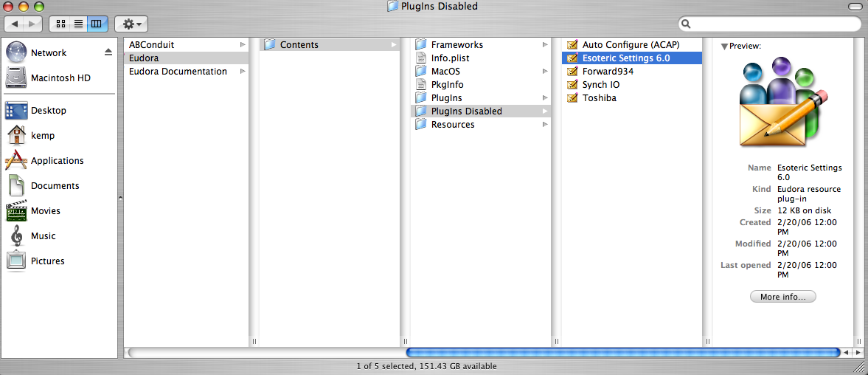Open the Movies clapboard icon
This screenshot has height=375, width=868.
[16, 210]
